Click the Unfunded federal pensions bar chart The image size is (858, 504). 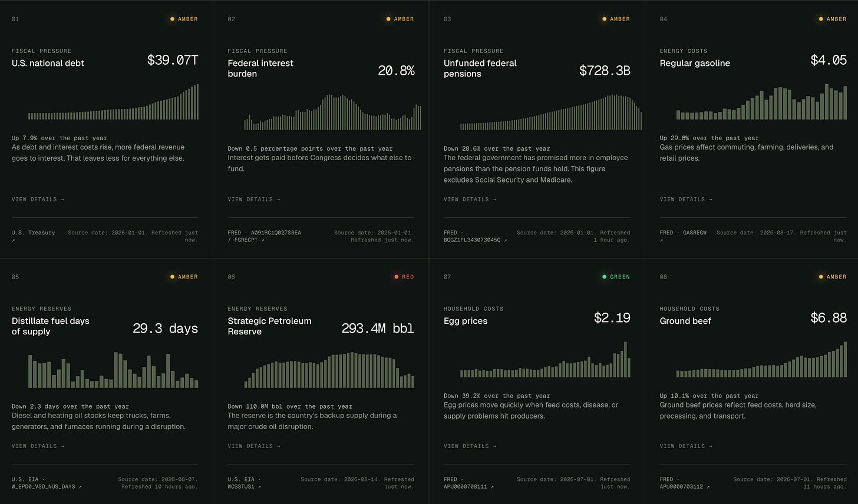click(551, 112)
